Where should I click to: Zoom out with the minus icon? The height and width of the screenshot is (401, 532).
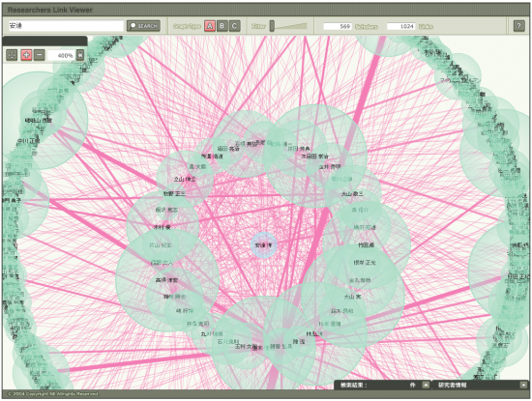tap(40, 55)
